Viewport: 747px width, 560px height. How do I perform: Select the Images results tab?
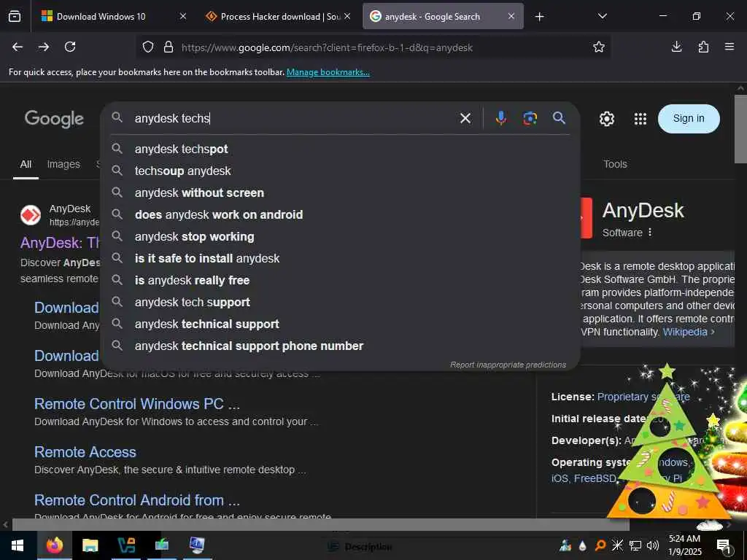click(x=63, y=164)
